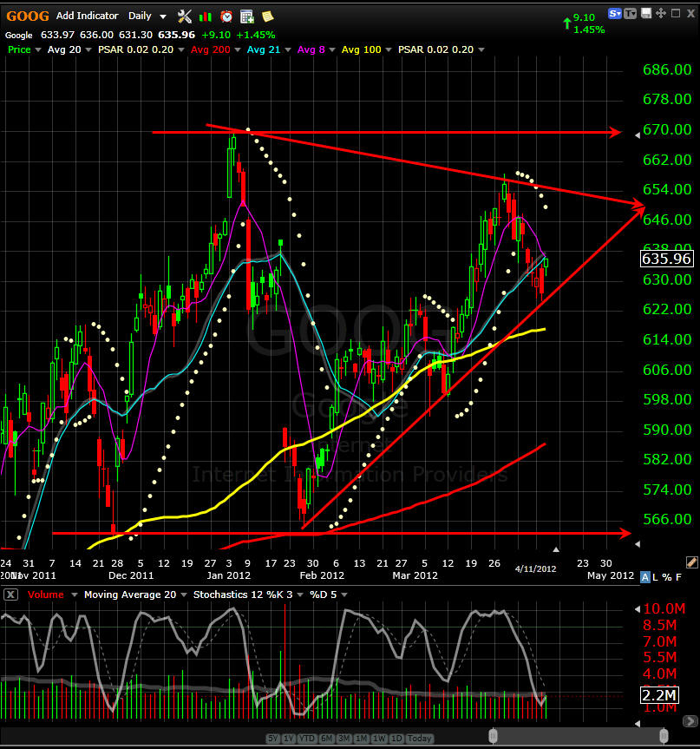
Task: Select the 1D time range
Action: pos(396,738)
